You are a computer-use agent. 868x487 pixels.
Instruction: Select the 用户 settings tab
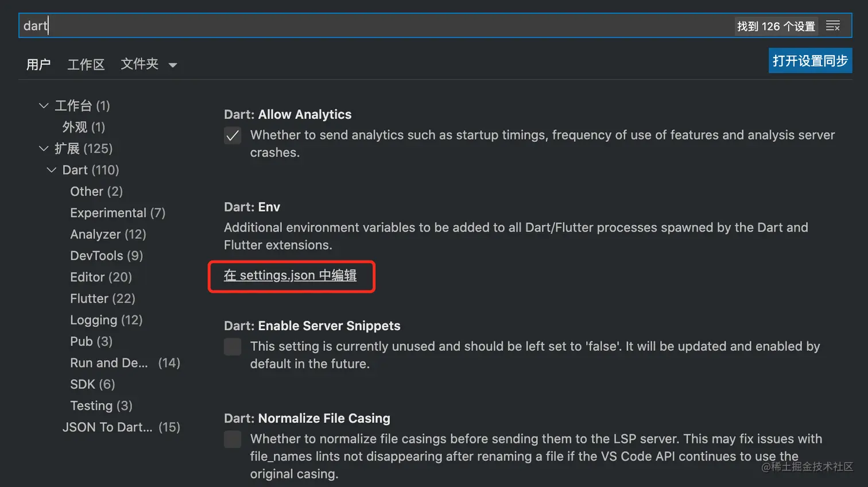38,64
